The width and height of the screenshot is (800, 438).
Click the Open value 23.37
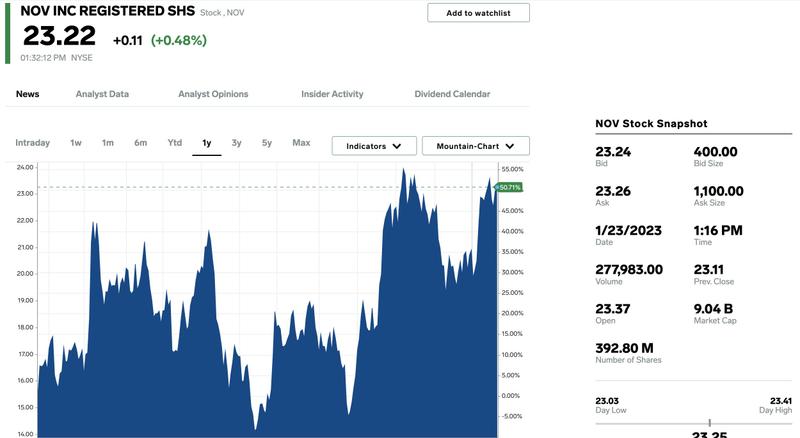613,309
